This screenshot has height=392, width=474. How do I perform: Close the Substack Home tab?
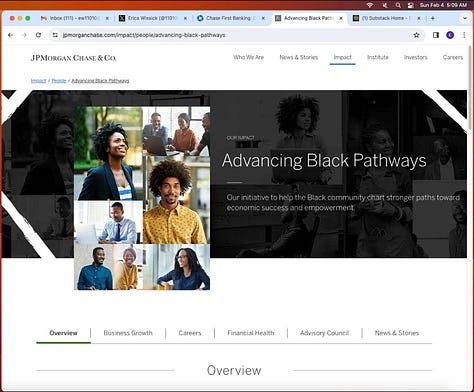click(419, 18)
